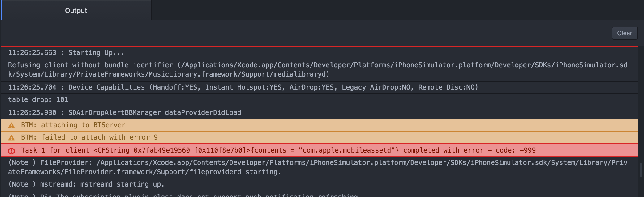This screenshot has height=197, width=644.
Task: Click empty tab bar area beside Output
Action: pos(397,10)
